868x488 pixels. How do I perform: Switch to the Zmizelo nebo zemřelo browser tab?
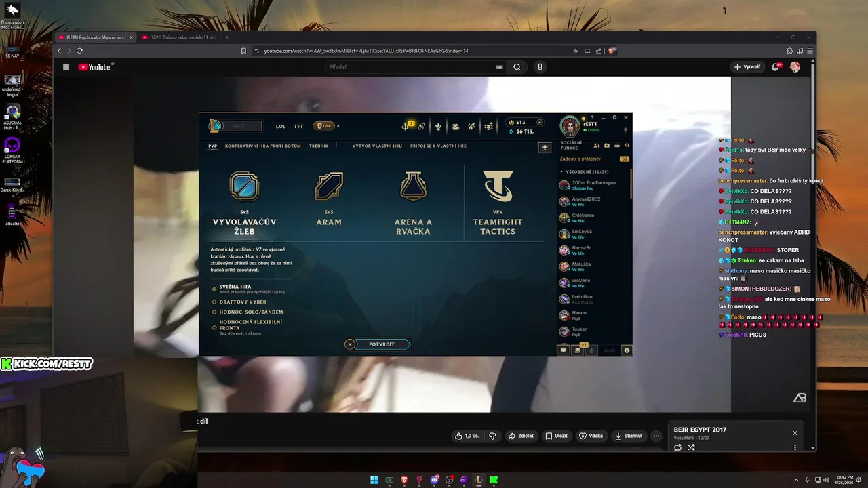click(x=179, y=37)
